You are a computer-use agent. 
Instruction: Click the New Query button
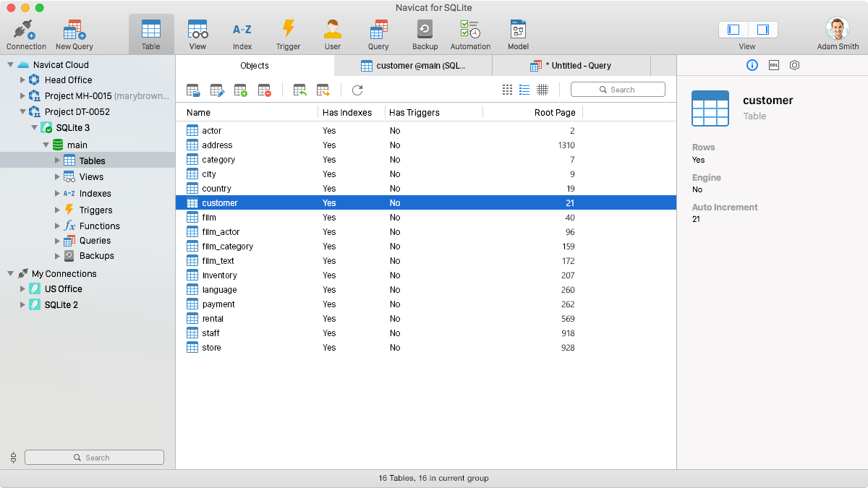pyautogui.click(x=74, y=33)
